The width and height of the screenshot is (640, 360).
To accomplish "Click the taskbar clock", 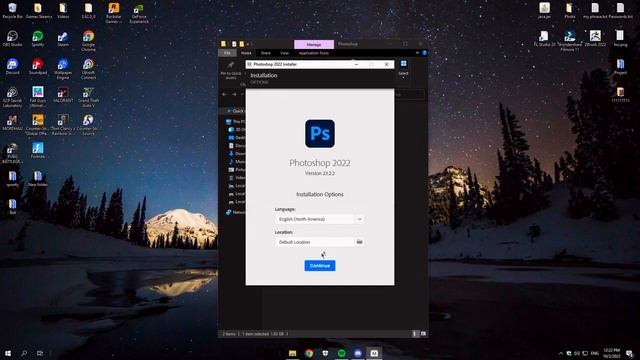I will pos(611,353).
